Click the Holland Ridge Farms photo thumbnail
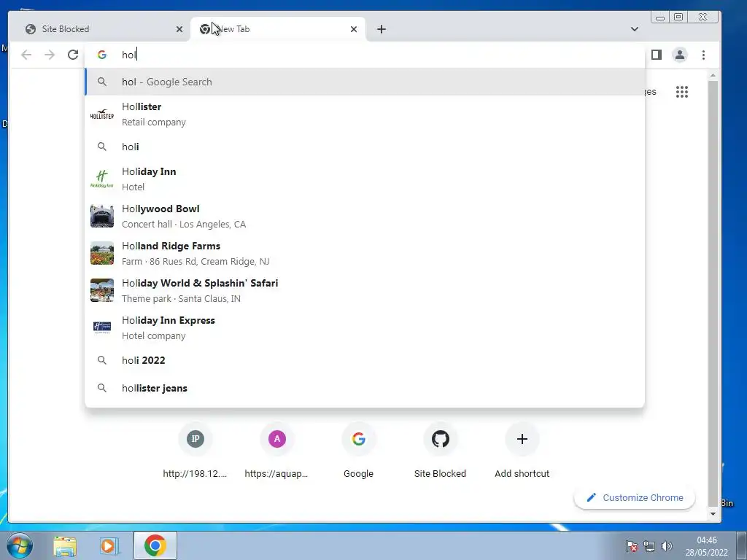 click(x=102, y=253)
